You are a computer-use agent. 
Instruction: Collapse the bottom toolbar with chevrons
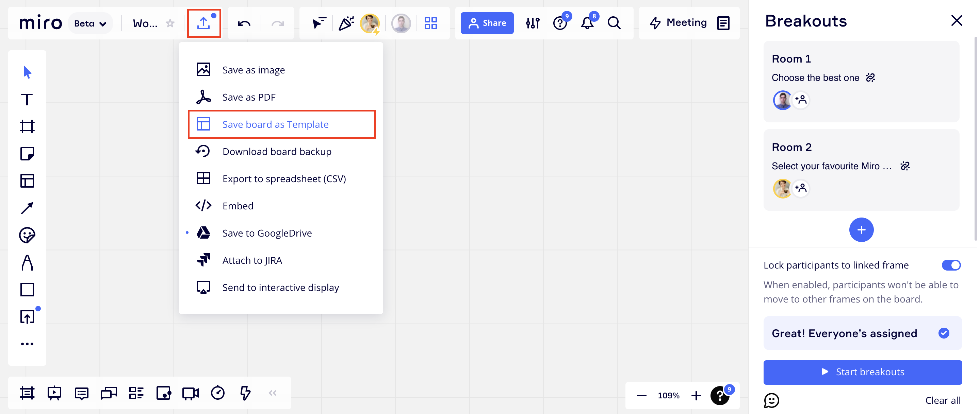(272, 393)
